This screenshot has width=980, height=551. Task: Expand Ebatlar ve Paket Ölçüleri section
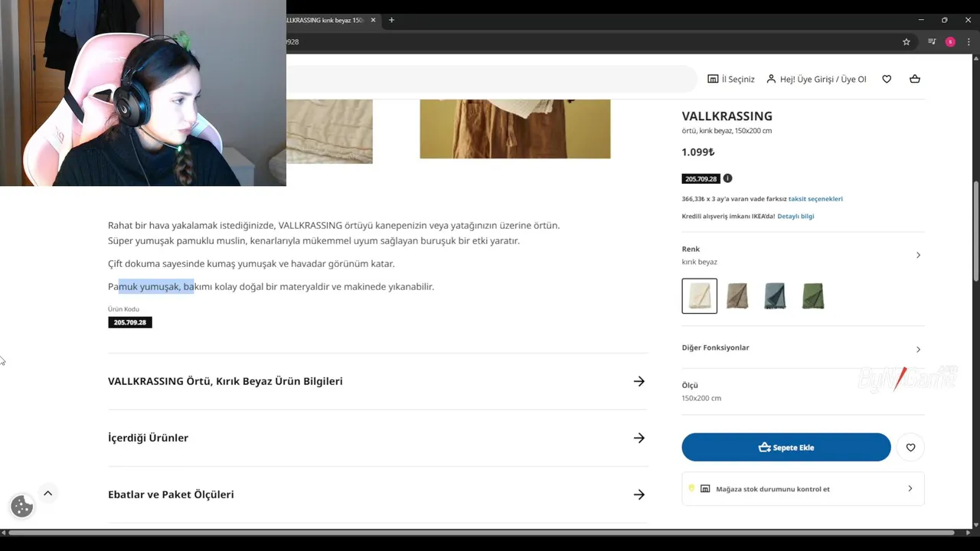point(377,494)
